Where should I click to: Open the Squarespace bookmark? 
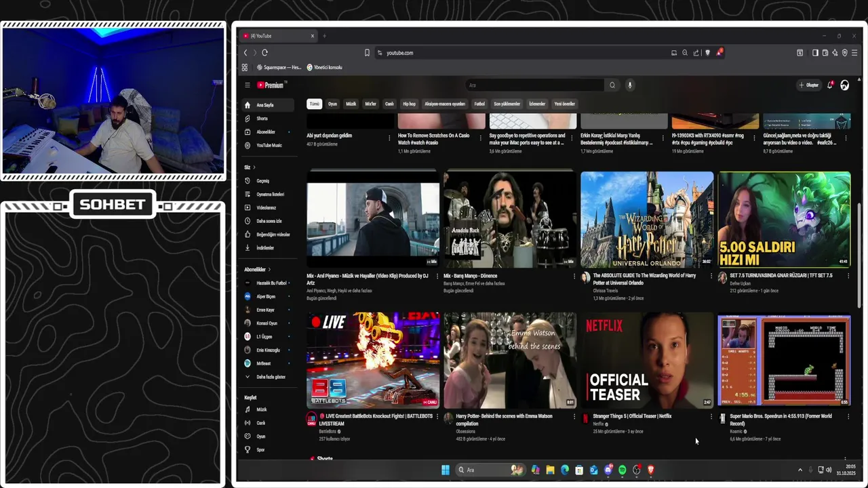(x=279, y=67)
